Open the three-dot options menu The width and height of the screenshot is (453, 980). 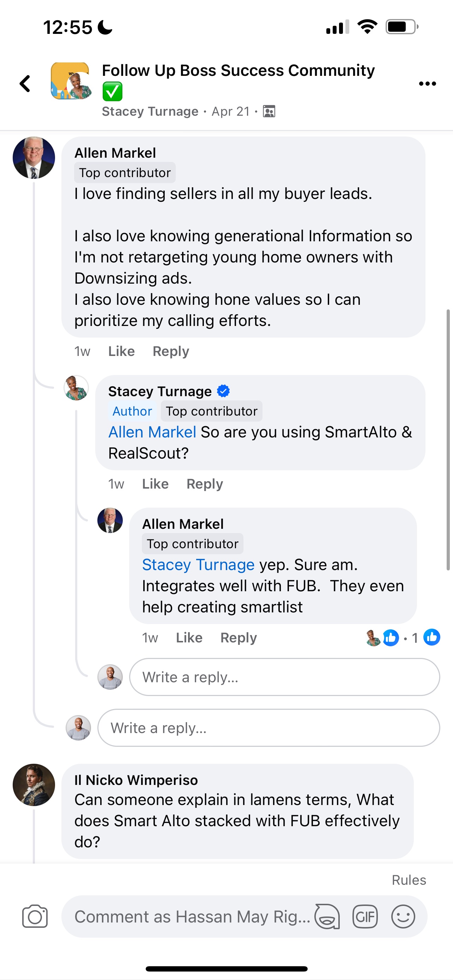[427, 84]
